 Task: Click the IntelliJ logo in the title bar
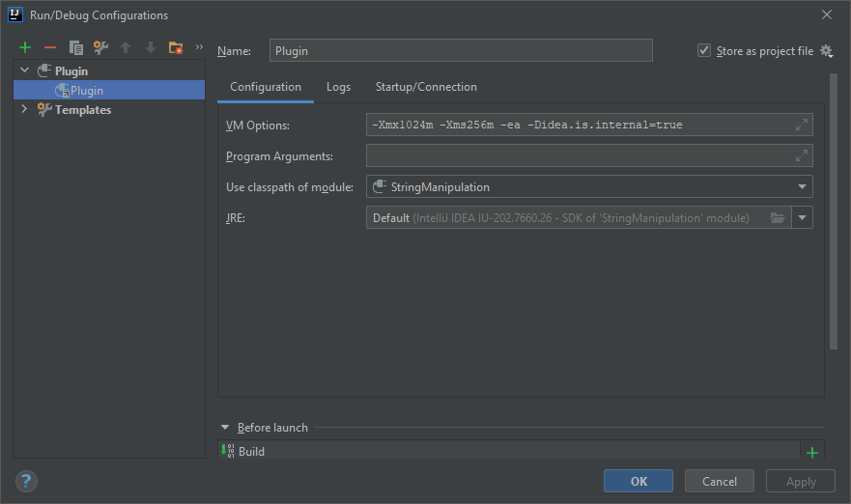pyautogui.click(x=15, y=14)
